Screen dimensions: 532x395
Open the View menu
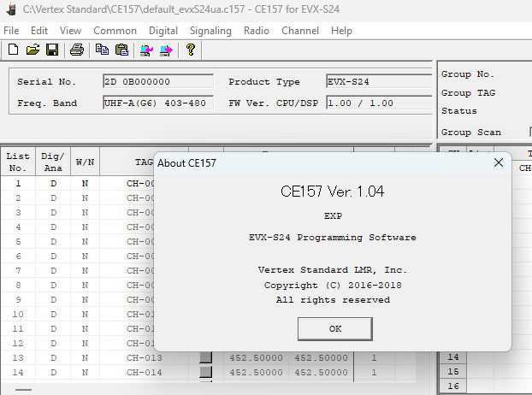(71, 31)
